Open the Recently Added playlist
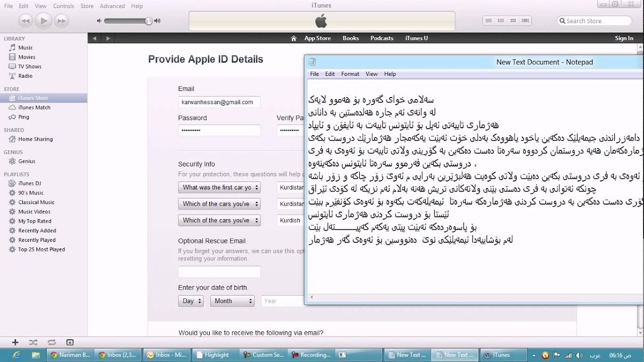Screen dimensions: 644x362 click(37, 231)
